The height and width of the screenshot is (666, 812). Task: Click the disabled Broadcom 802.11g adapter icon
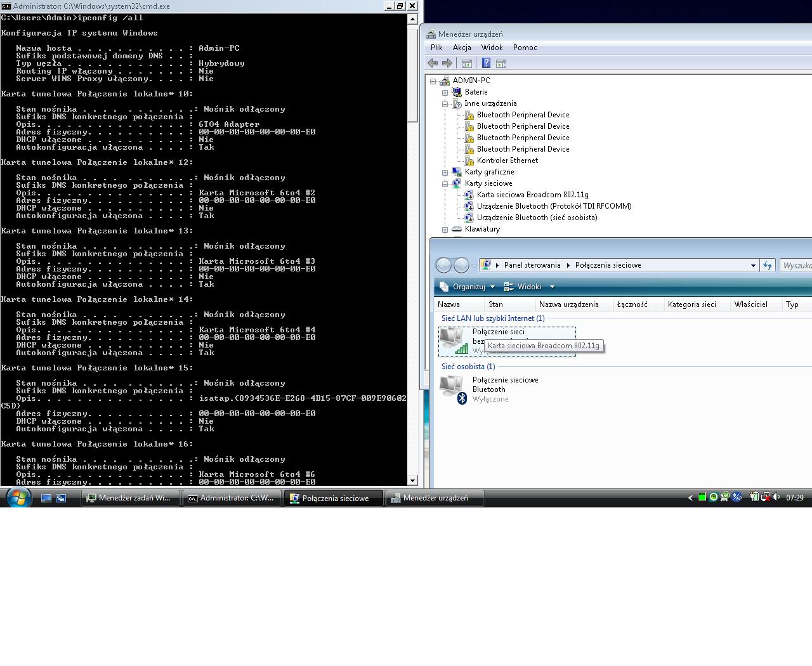[469, 195]
